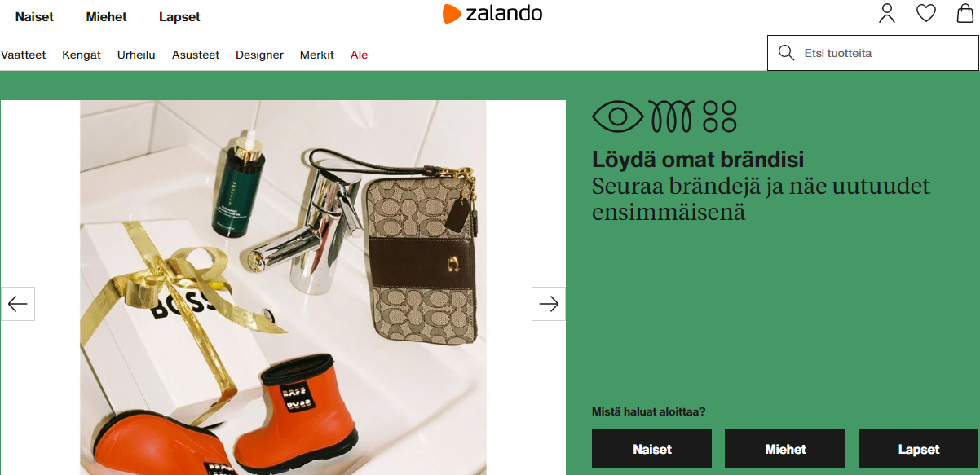Open the red Ale sale link

tap(359, 55)
